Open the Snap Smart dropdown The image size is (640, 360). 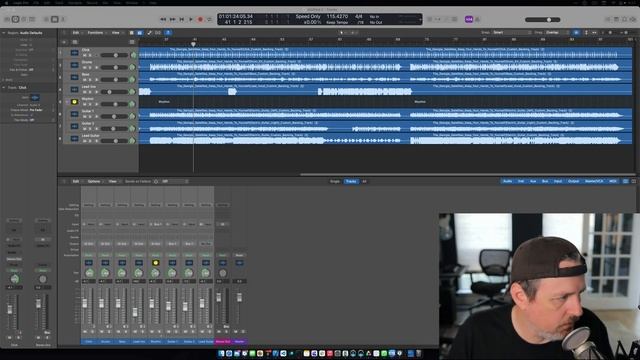pos(512,33)
